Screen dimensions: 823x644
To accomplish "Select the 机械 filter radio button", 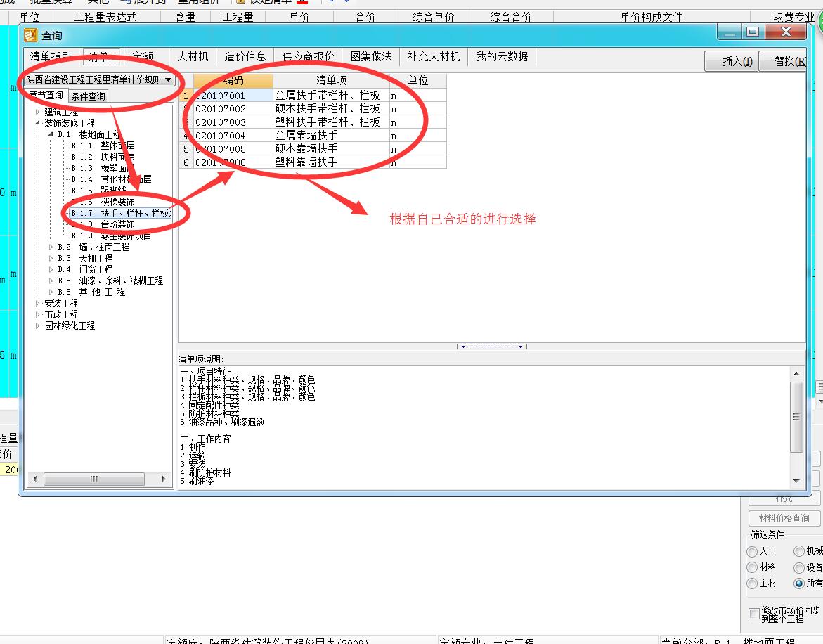I will 799,551.
